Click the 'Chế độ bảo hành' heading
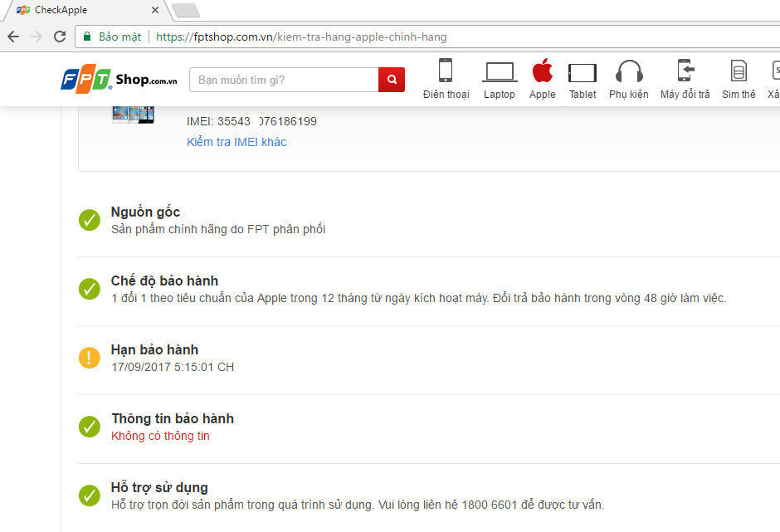780x532 pixels. 164,281
